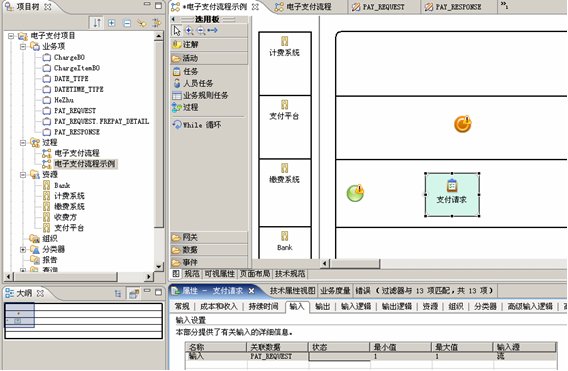The image size is (568, 371).
Task: Open the 事件 palette drawer
Action: pyautogui.click(x=209, y=262)
